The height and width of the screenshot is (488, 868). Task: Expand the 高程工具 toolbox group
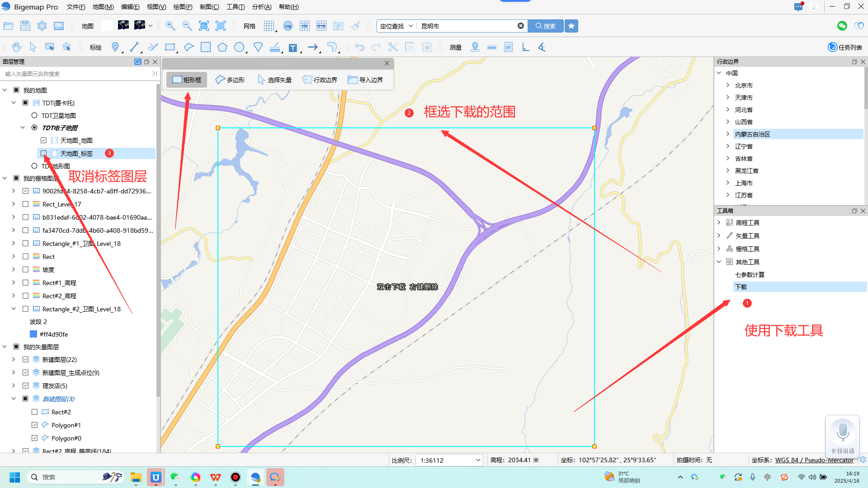pyautogui.click(x=719, y=223)
